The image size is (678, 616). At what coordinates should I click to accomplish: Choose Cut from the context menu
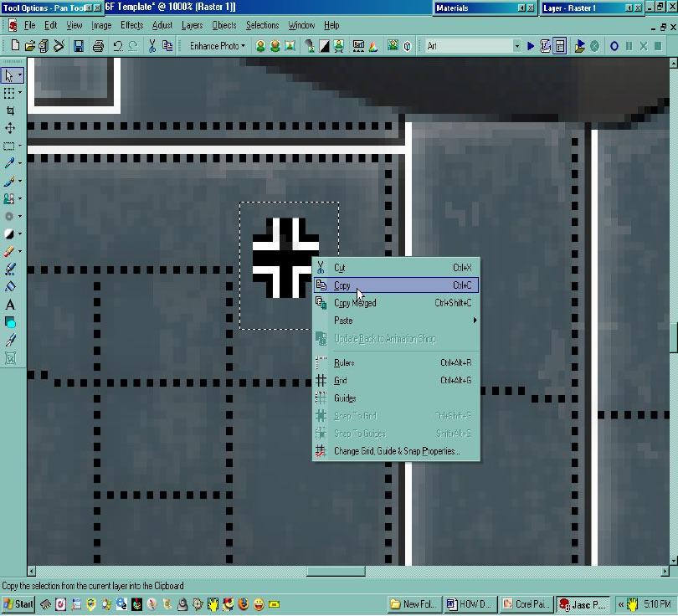(x=396, y=268)
